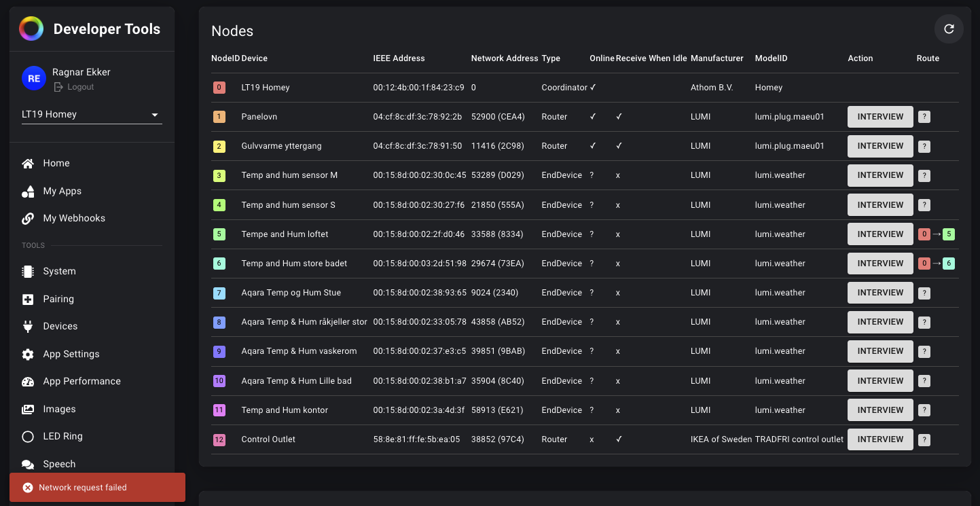Click network address 43858 (AB52)
The width and height of the screenshot is (980, 506).
[x=498, y=322]
